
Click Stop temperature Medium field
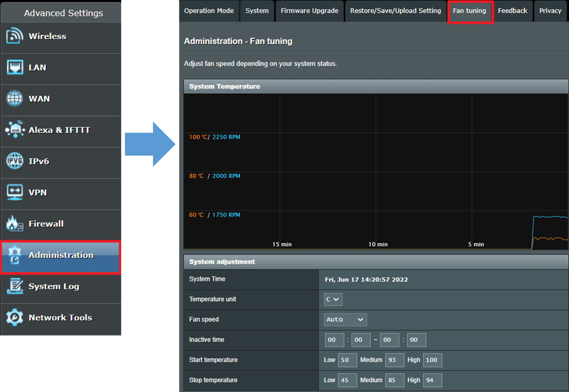(395, 380)
